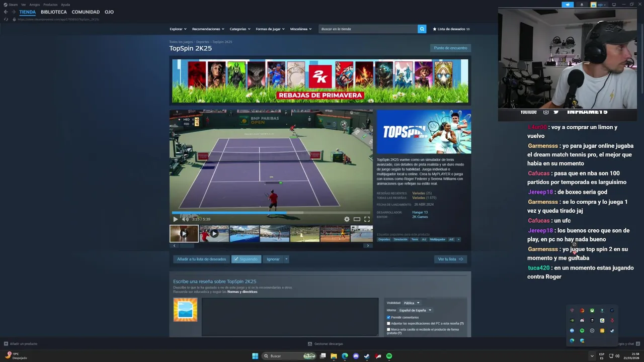The width and height of the screenshot is (644, 362).
Task: Click Ver tu lista button
Action: point(450,259)
